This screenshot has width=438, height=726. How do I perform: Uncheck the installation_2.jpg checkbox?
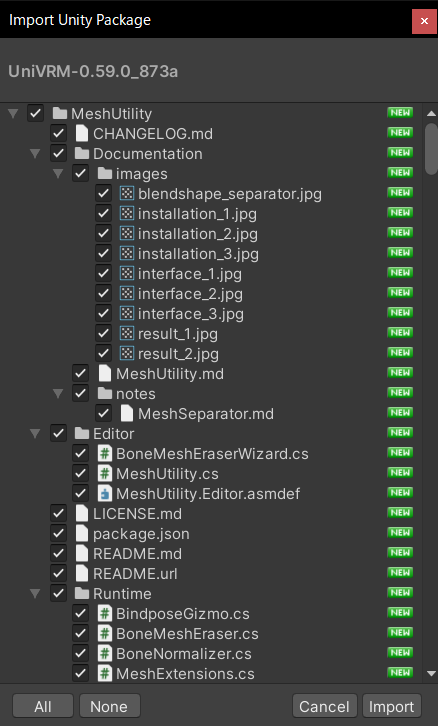click(x=103, y=234)
